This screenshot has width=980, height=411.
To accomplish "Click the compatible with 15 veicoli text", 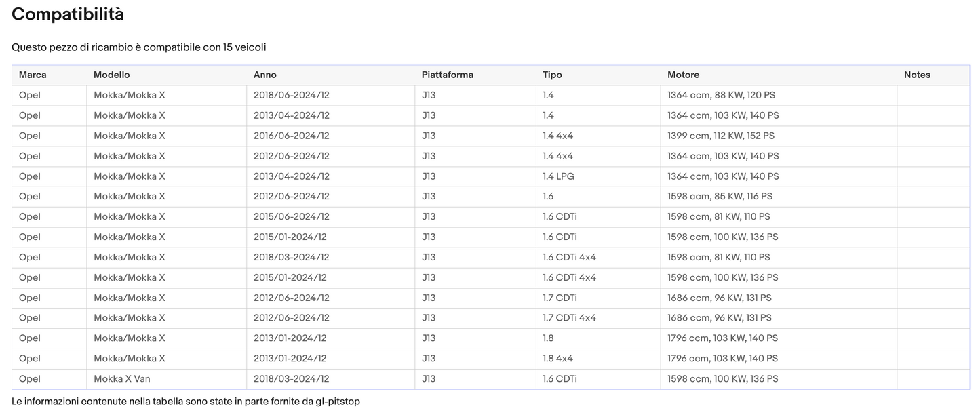I will pyautogui.click(x=138, y=47).
